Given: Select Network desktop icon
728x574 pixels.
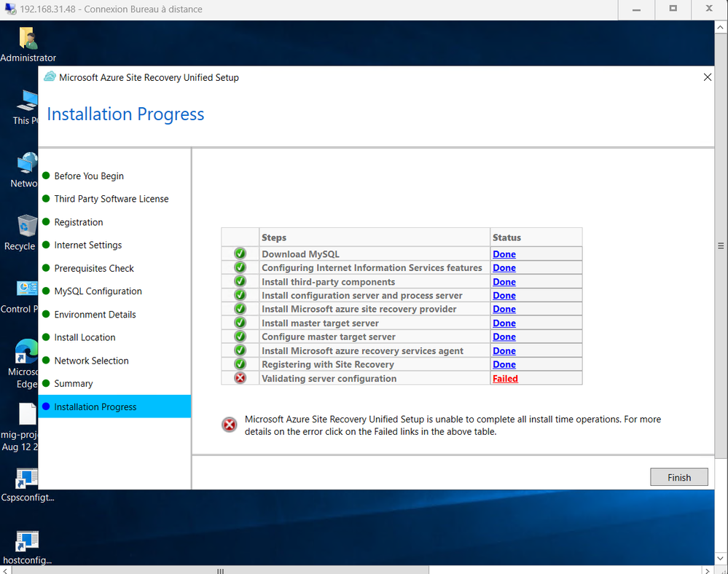Looking at the screenshot, I should point(24,170).
